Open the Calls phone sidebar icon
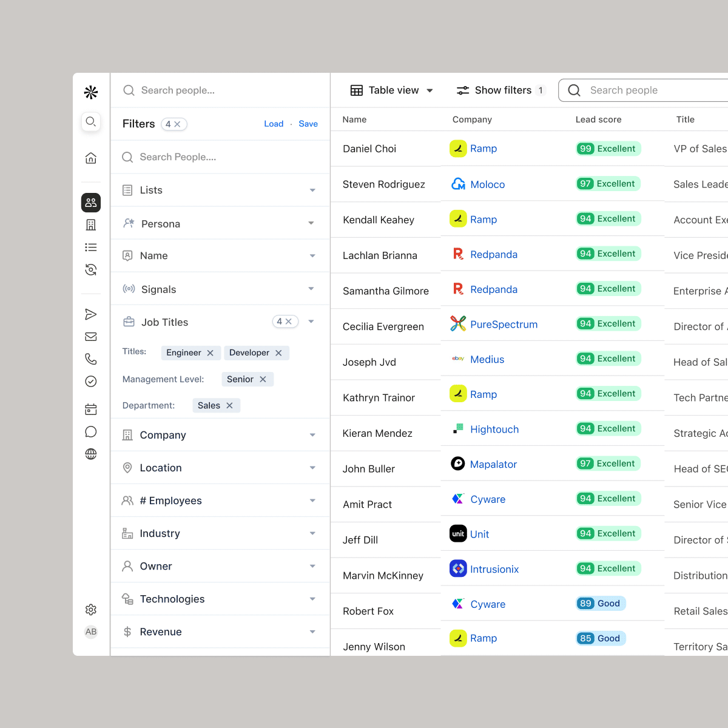This screenshot has width=728, height=728. tap(91, 359)
